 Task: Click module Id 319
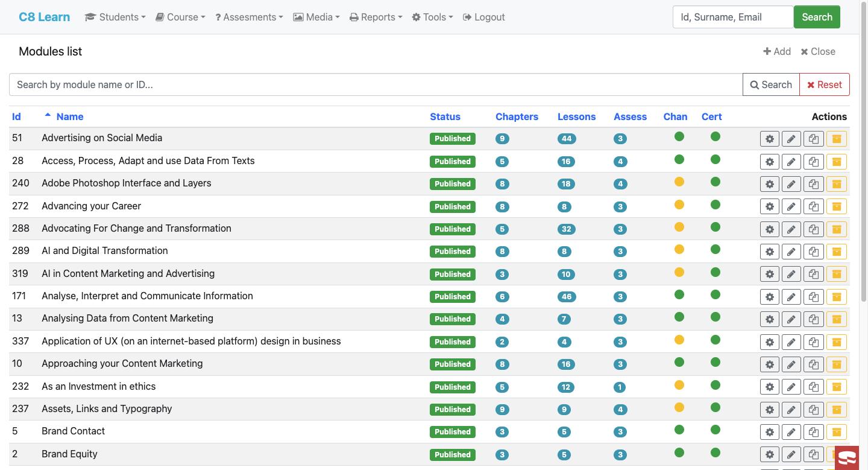tap(20, 273)
